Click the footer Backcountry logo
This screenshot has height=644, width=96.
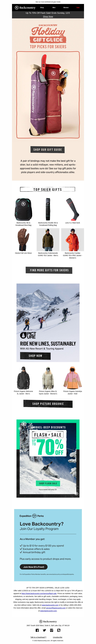point(48,622)
